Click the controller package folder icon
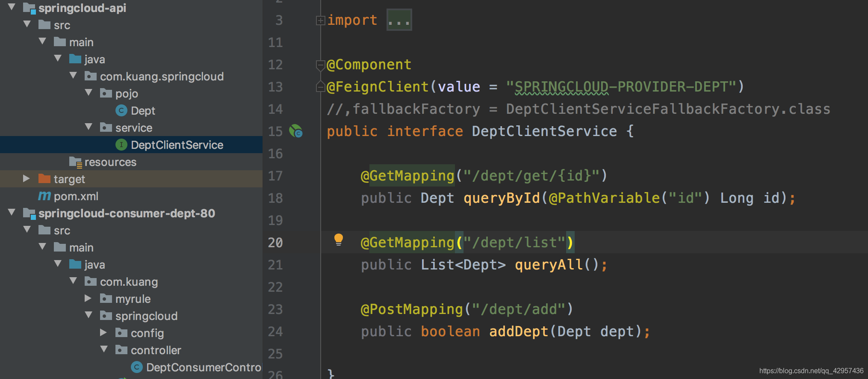This screenshot has height=379, width=868. [121, 349]
